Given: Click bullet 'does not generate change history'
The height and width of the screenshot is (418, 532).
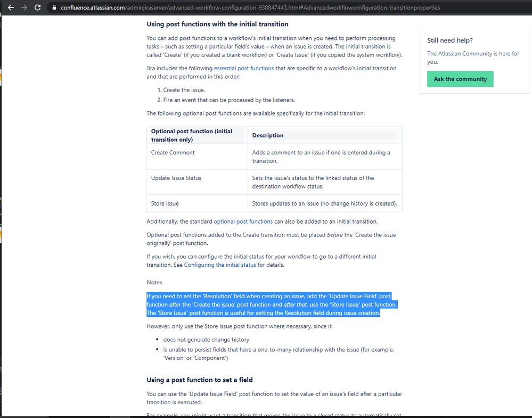Looking at the screenshot, I should click(x=206, y=340).
